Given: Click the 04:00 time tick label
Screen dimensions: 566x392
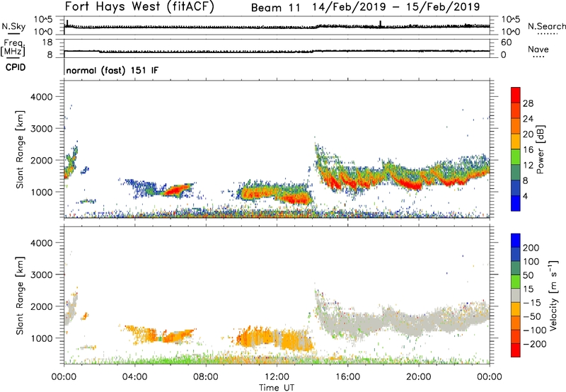Looking at the screenshot, I should [134, 377].
